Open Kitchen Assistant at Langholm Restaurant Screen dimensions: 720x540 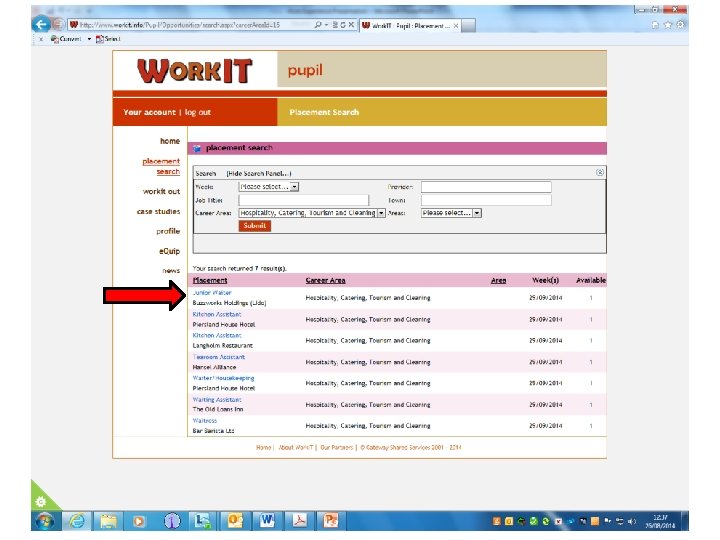pos(217,335)
